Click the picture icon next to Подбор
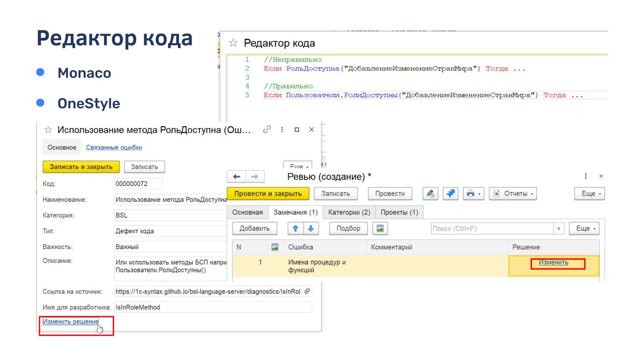The width and height of the screenshot is (644, 362). tap(380, 229)
